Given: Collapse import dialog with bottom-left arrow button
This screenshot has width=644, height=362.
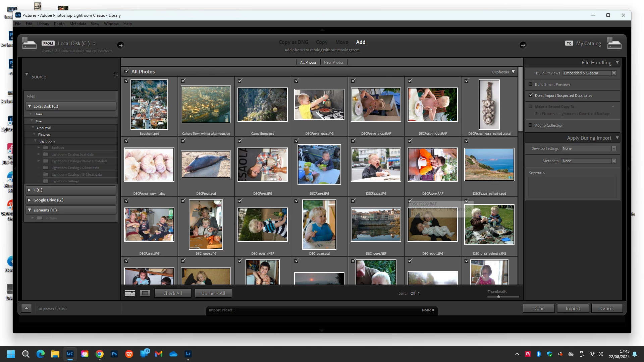Looking at the screenshot, I should [26, 308].
